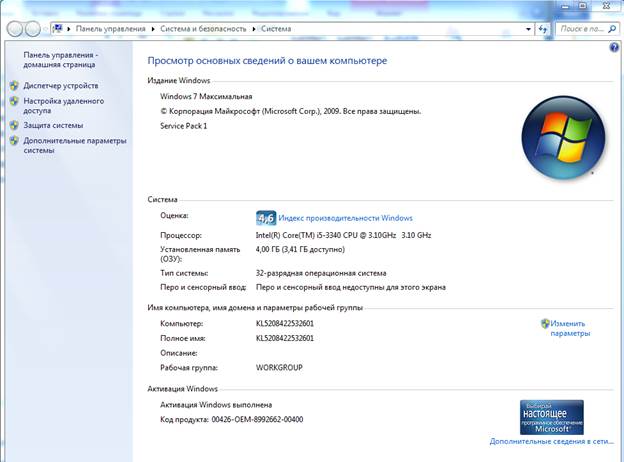Viewport: 624px width, 462px height.
Task: Click Активация Windows выполнена text
Action: pos(216,405)
